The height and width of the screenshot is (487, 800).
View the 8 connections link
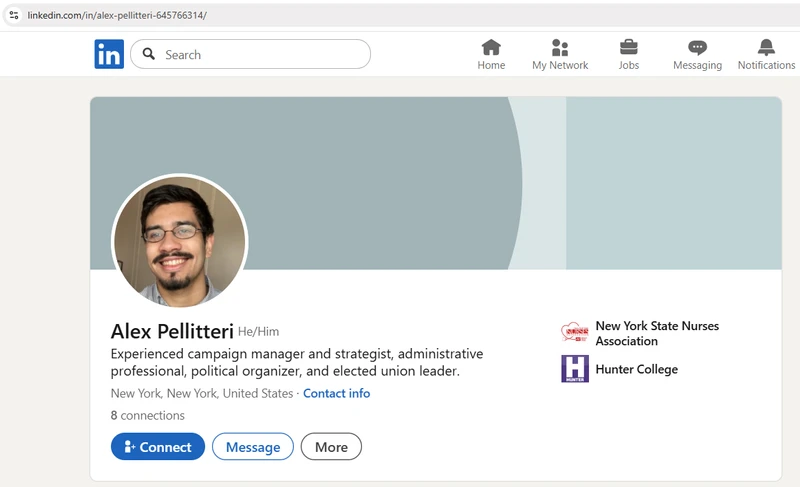tap(148, 415)
